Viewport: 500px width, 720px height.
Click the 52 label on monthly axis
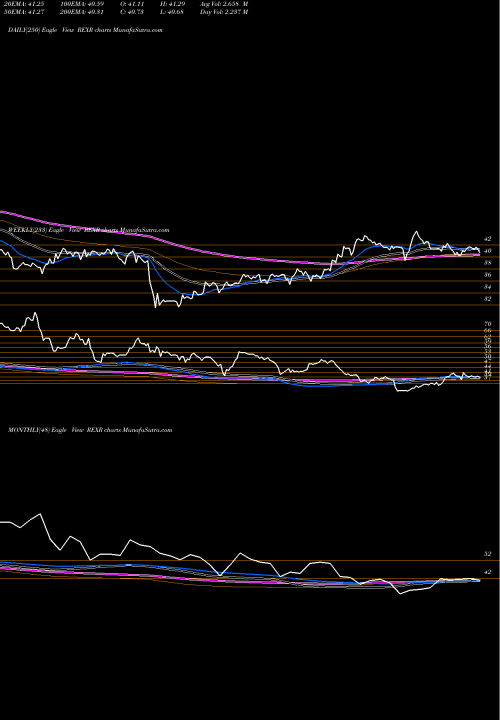tap(488, 554)
